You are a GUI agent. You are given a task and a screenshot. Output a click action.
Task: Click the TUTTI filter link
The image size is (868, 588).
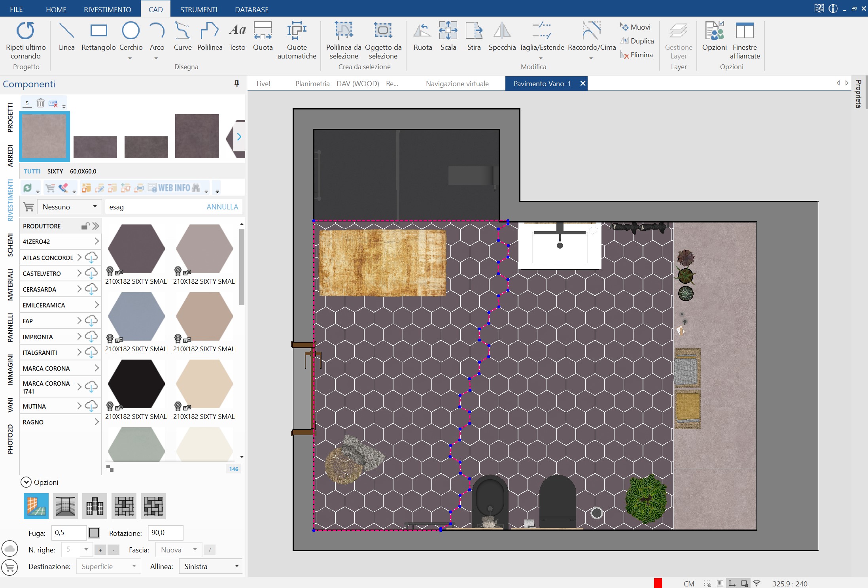coord(32,171)
